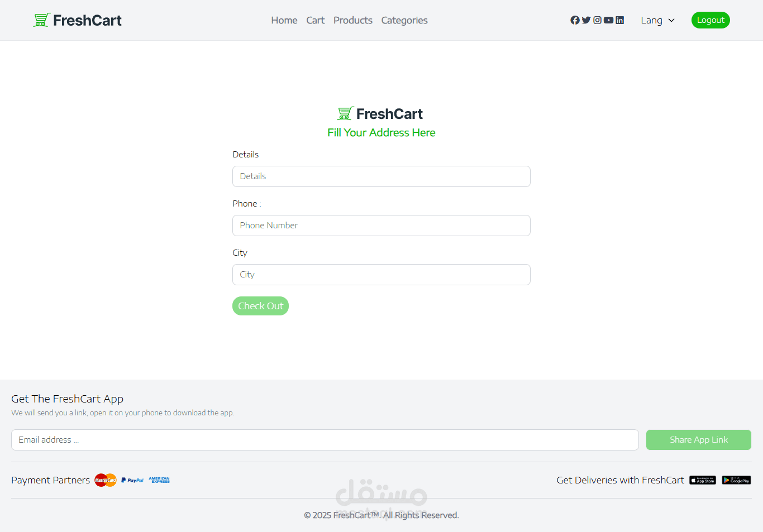The image size is (763, 532).
Task: Open the Twitter social icon
Action: (586, 20)
